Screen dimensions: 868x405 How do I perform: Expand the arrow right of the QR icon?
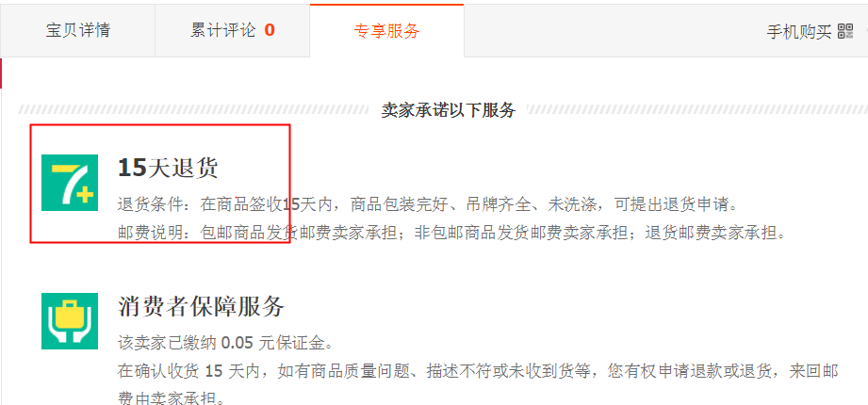click(865, 31)
